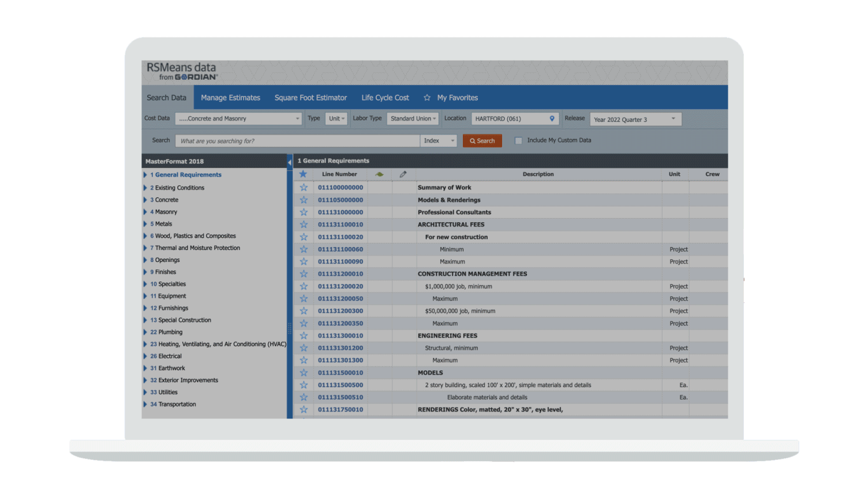The width and height of the screenshot is (868, 494).
Task: Select 5 Metals in tree
Action: point(161,224)
